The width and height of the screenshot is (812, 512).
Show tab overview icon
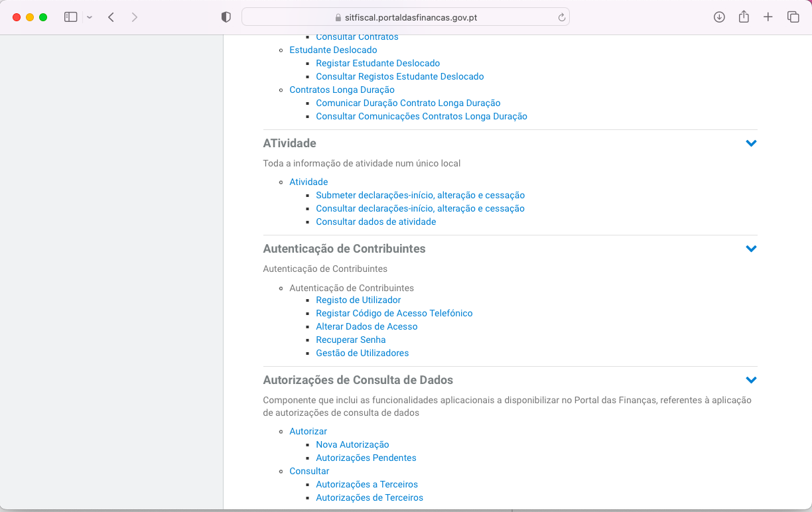pos(793,17)
